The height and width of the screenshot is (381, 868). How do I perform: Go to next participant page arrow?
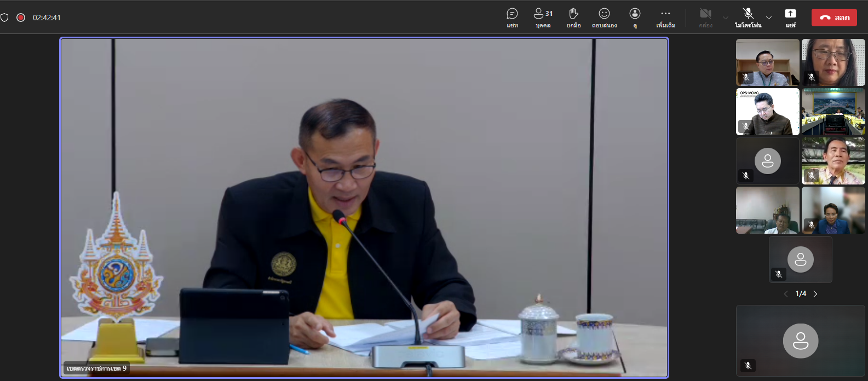pos(815,294)
